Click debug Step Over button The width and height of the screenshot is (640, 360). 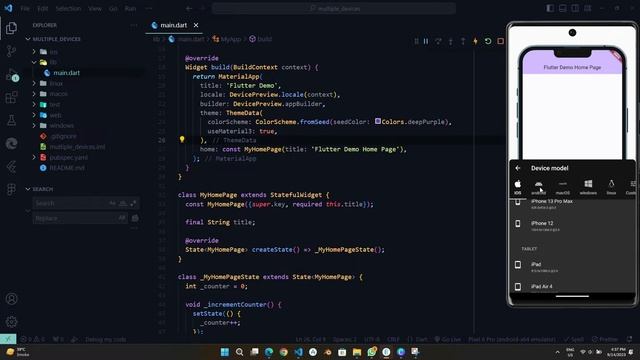(x=438, y=41)
